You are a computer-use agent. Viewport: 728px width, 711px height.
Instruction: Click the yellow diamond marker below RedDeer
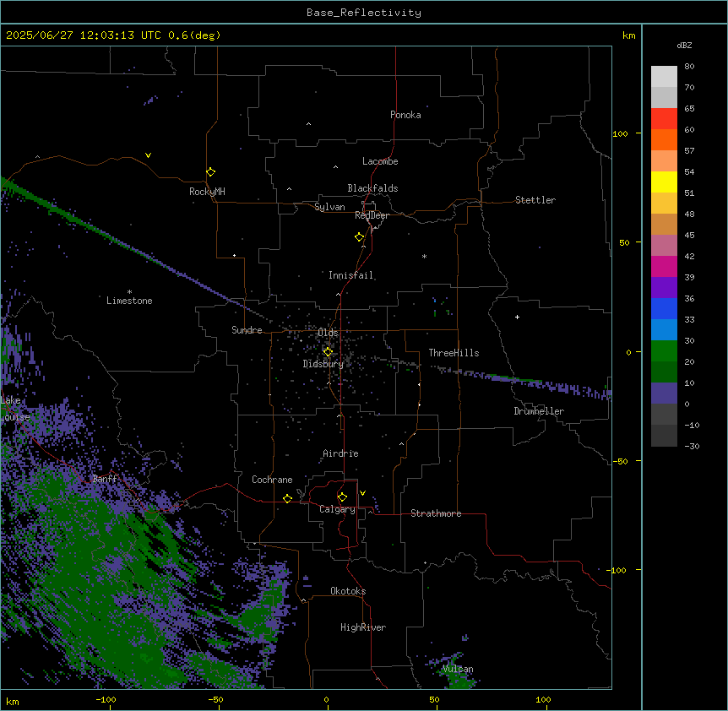pos(359,237)
